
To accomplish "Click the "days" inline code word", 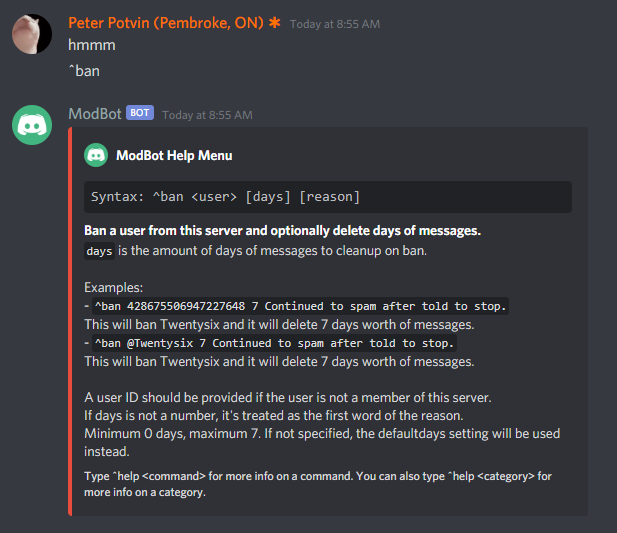I will [100, 251].
